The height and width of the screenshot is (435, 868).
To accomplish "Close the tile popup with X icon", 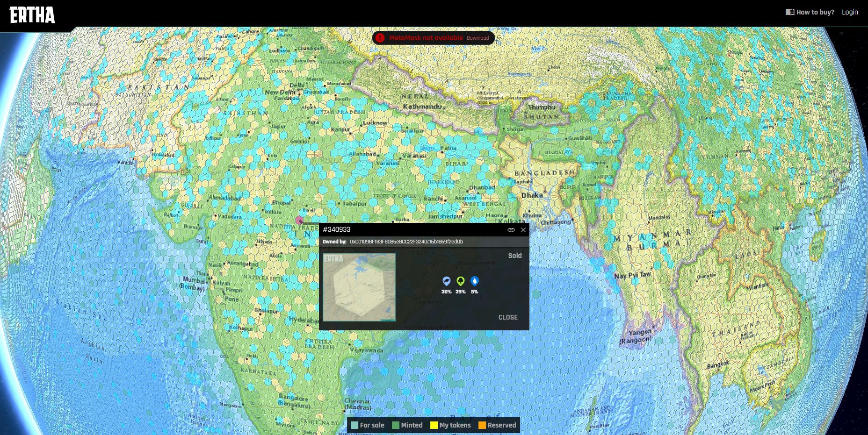I will pyautogui.click(x=523, y=230).
